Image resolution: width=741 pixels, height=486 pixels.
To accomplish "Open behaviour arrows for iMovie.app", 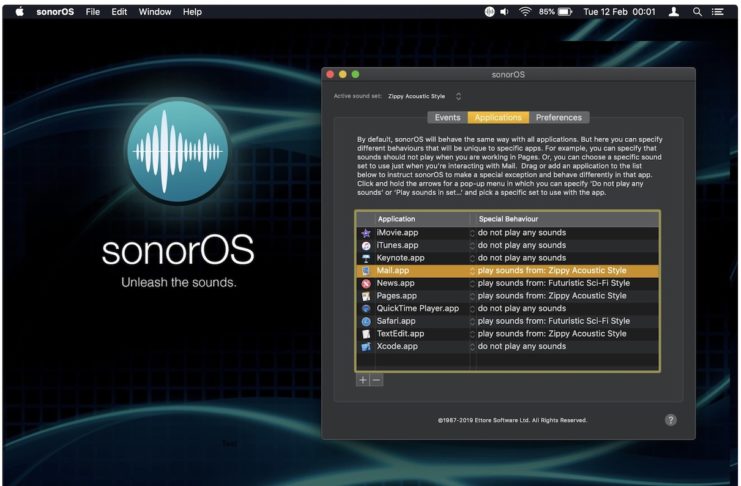I will click(x=472, y=233).
